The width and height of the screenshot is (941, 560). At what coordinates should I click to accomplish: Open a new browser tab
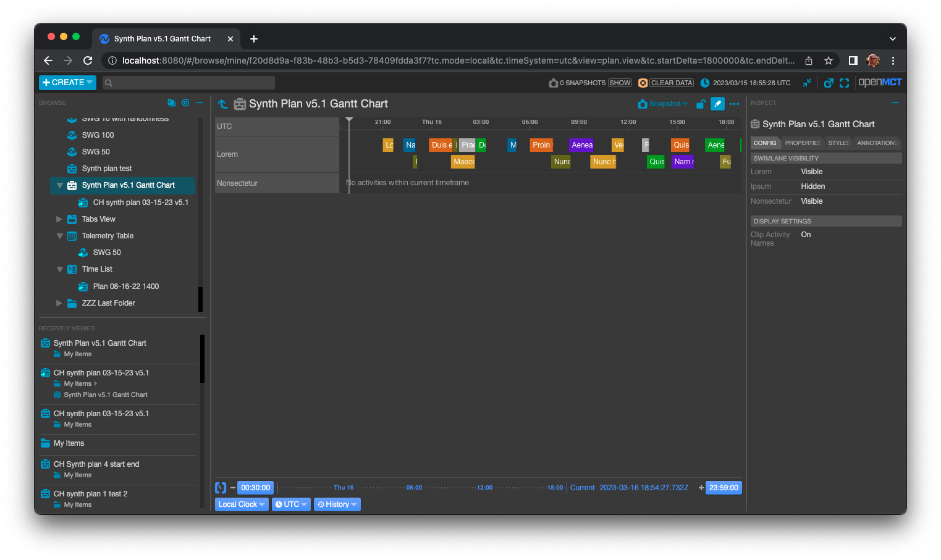253,39
